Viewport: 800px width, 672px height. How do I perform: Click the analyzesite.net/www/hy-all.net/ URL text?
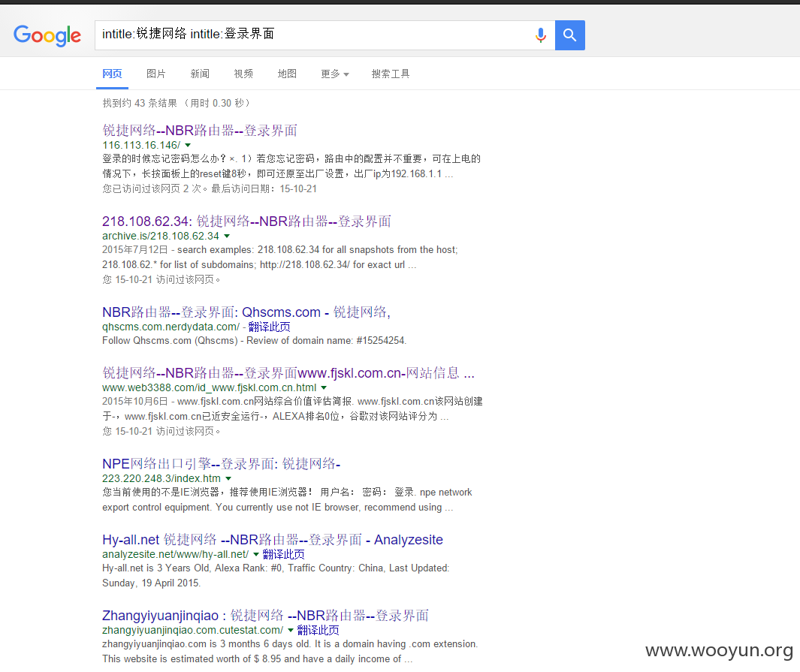click(175, 554)
